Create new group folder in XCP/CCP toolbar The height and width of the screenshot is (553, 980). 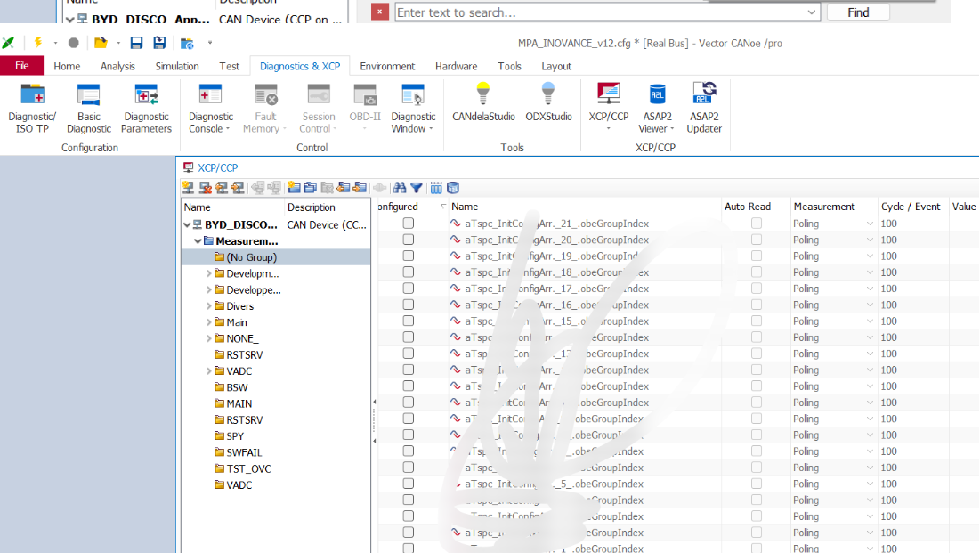coord(294,188)
